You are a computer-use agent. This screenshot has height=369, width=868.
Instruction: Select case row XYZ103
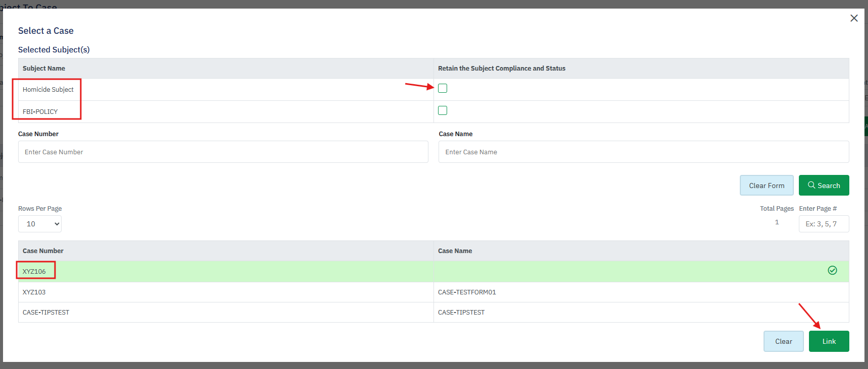(x=34, y=292)
